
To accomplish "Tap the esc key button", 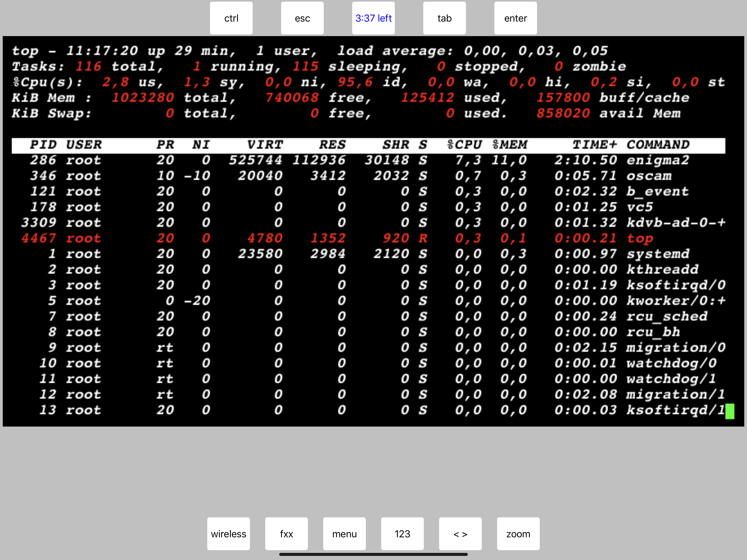I will click(x=302, y=18).
